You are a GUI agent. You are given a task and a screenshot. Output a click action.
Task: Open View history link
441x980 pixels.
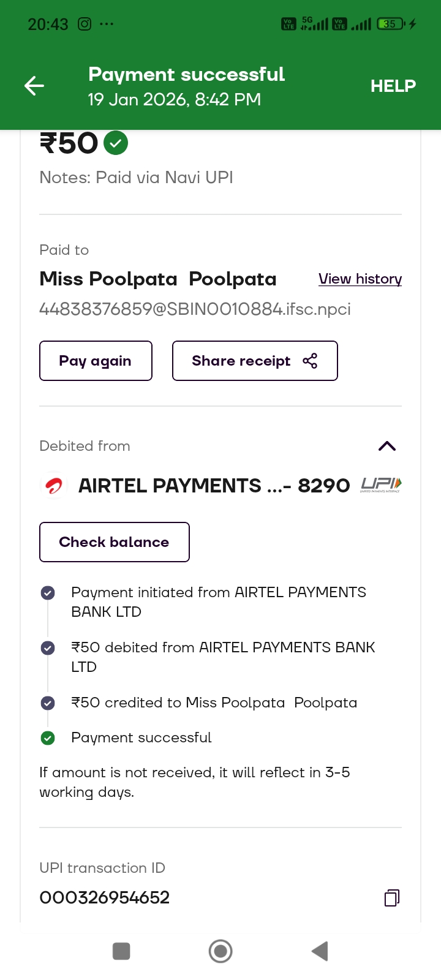pos(360,279)
